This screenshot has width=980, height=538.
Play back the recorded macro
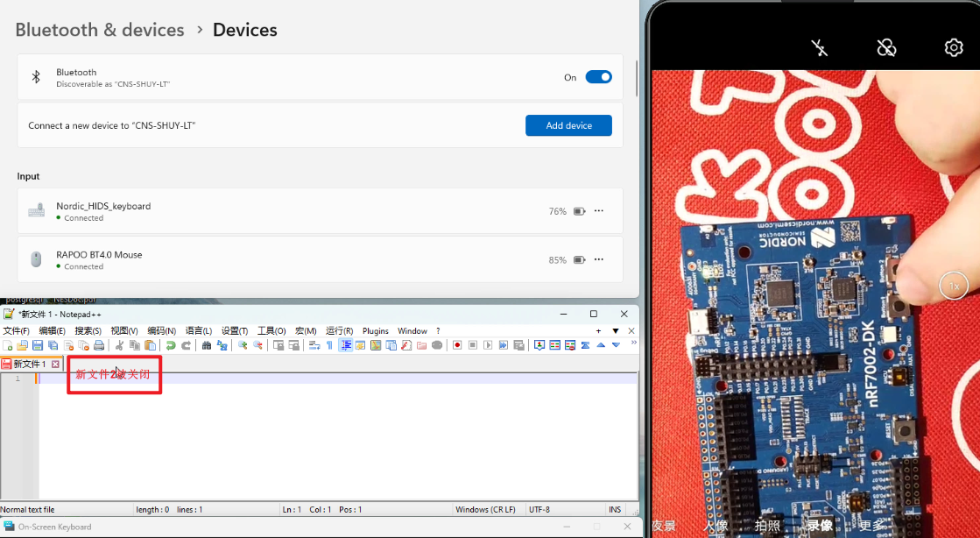[488, 345]
